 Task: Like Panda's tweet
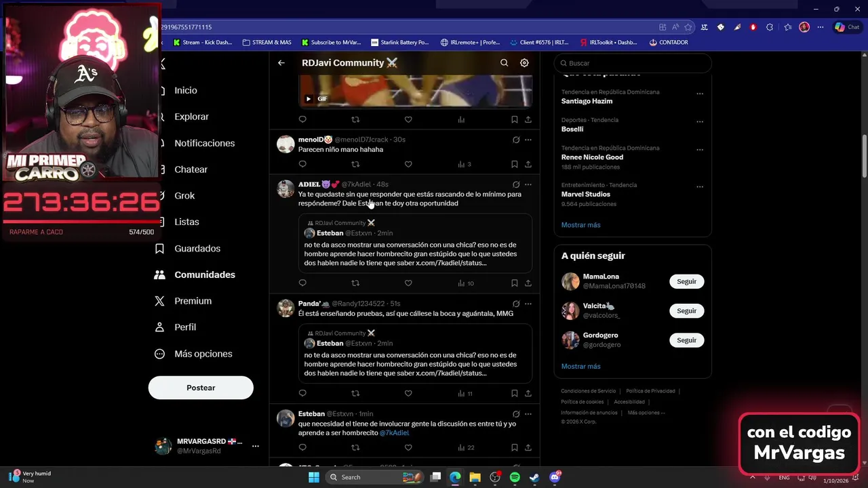pyautogui.click(x=408, y=393)
